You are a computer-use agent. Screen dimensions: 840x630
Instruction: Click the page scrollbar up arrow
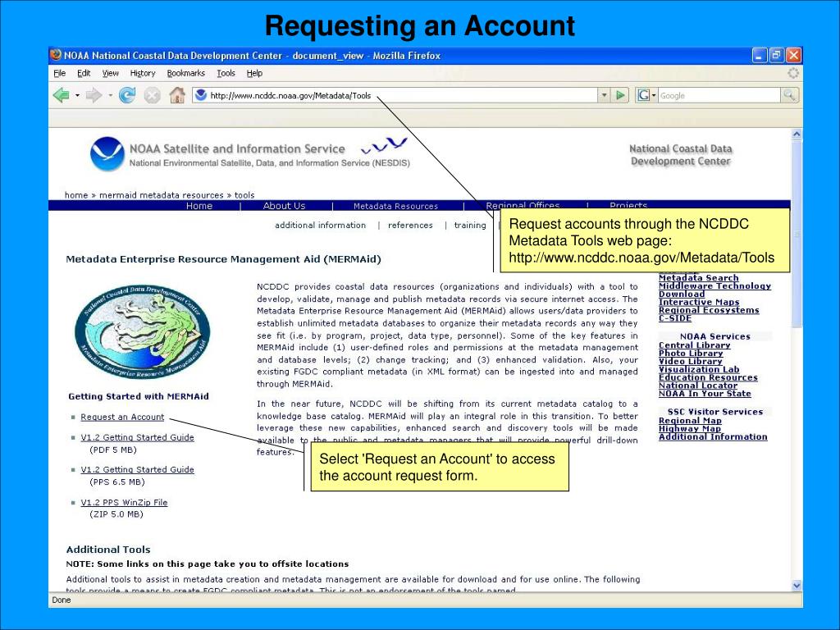tap(797, 134)
